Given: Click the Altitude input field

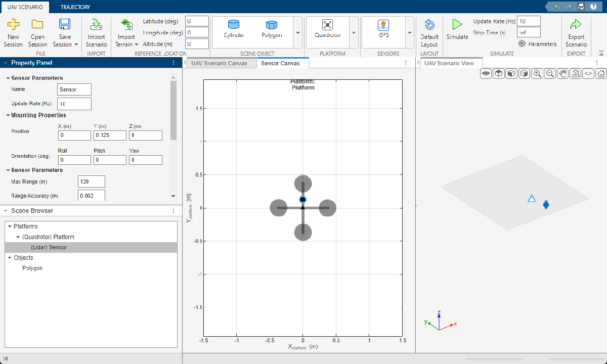Looking at the screenshot, I should [197, 44].
